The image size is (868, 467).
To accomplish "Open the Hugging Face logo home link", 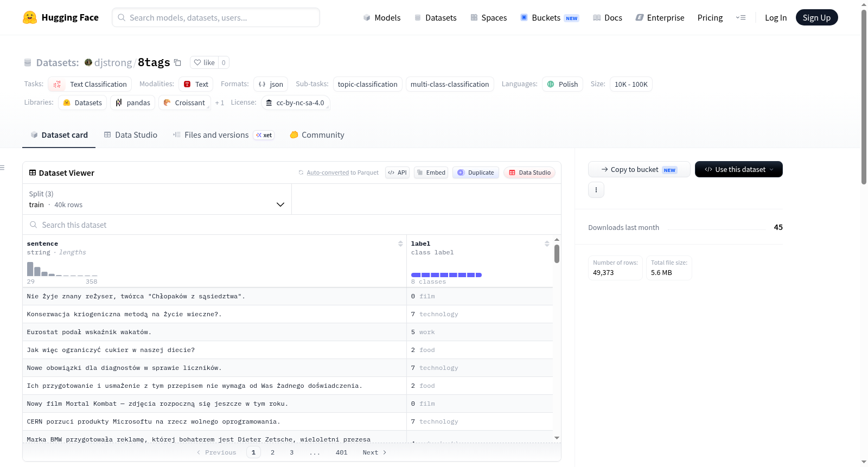I will [61, 17].
